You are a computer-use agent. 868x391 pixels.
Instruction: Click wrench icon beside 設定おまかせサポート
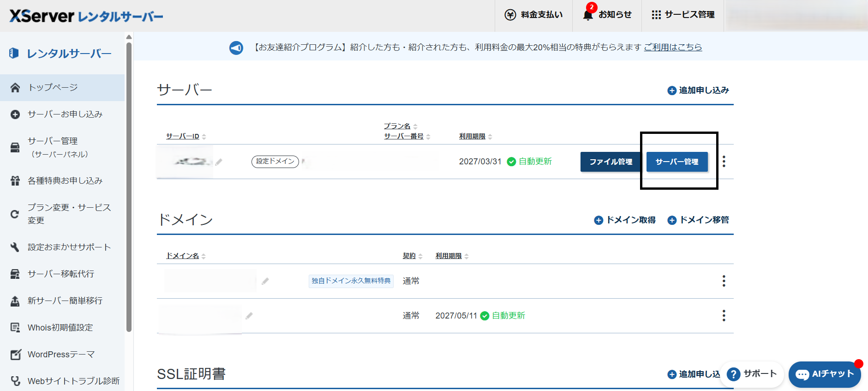[x=15, y=247]
